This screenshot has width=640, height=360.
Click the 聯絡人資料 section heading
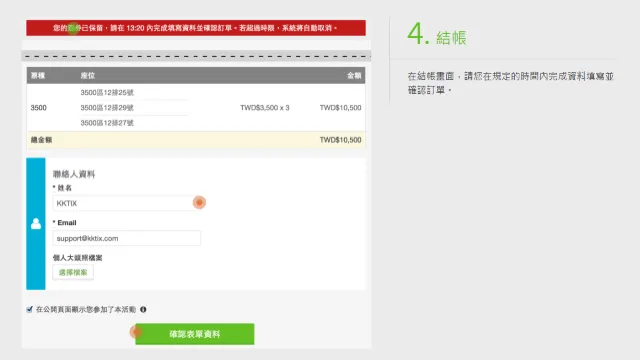coord(74,174)
